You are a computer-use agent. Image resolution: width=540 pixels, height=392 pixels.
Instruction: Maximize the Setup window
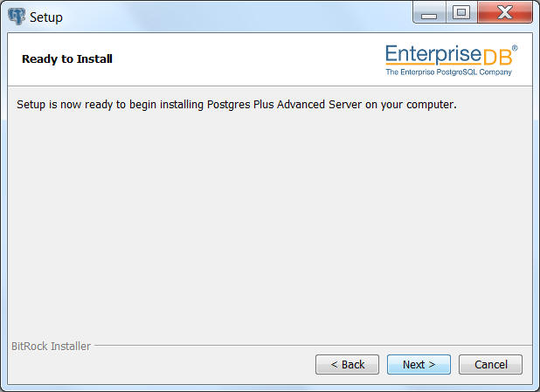(461, 12)
